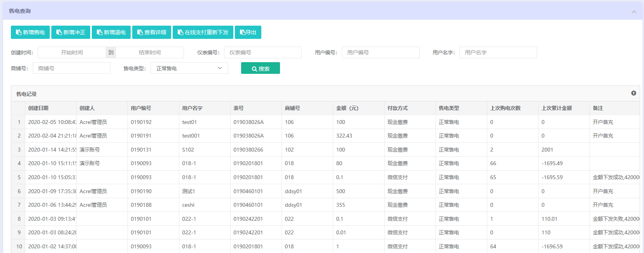Viewport: 644px width, 253px height.
Task: Click the 新增售电 button
Action: pyautogui.click(x=30, y=32)
